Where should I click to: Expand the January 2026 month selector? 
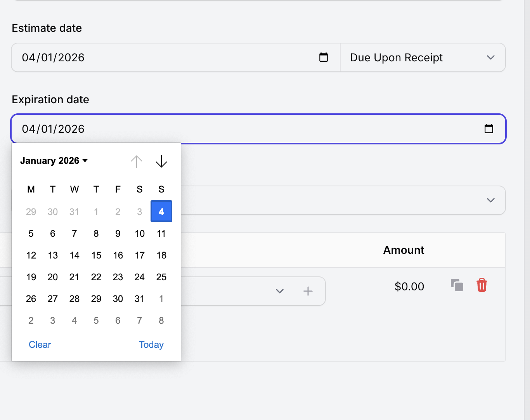pos(54,161)
